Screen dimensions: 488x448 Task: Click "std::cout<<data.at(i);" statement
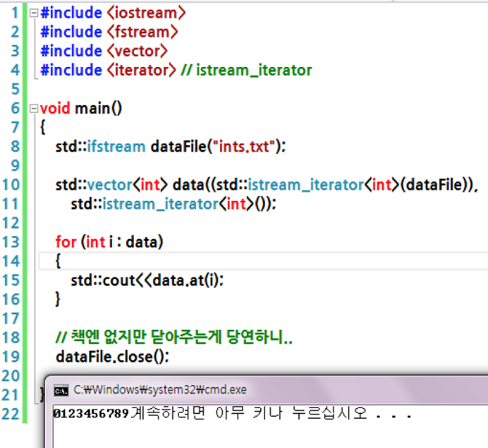click(x=147, y=280)
